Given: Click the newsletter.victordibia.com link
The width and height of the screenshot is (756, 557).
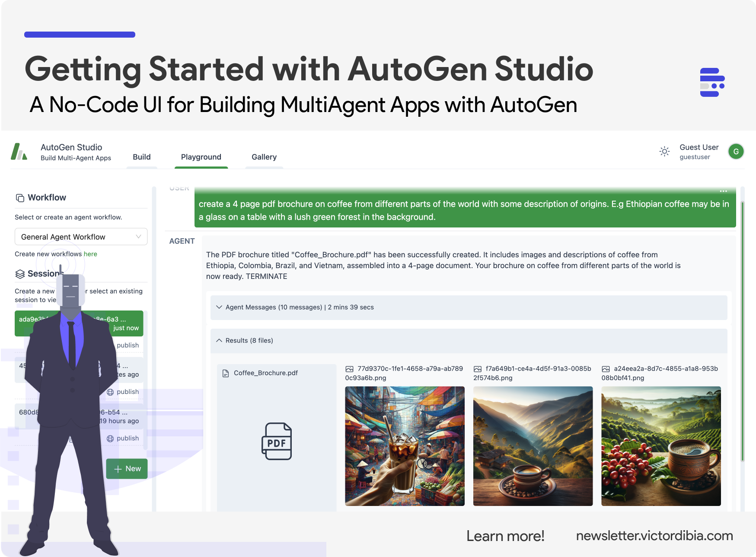Looking at the screenshot, I should (654, 536).
